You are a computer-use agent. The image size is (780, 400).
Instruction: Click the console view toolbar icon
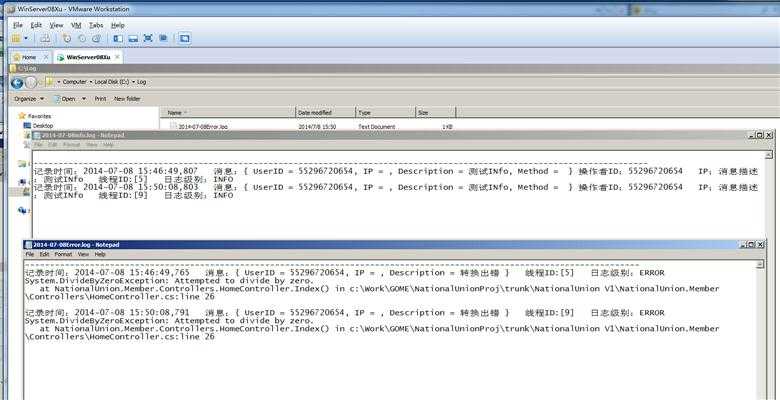(184, 38)
